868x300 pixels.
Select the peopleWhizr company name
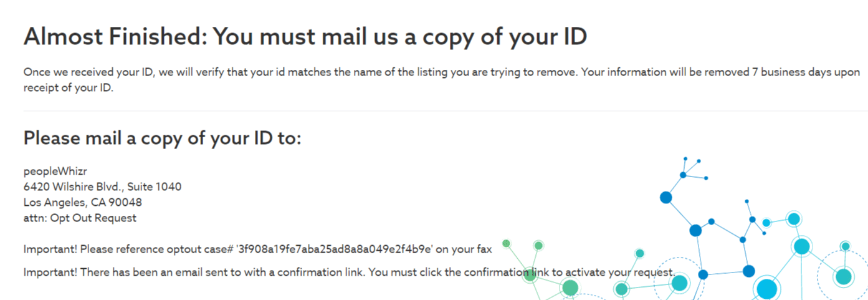pyautogui.click(x=51, y=172)
